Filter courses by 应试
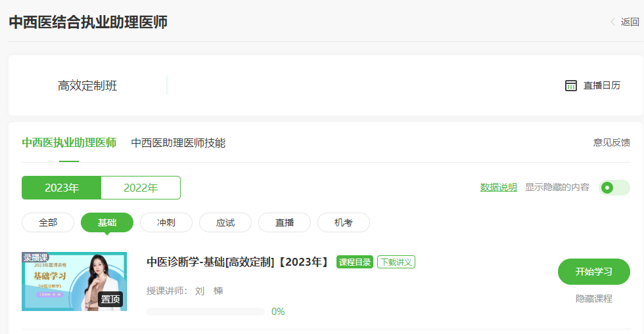The width and height of the screenshot is (644, 334). tap(225, 222)
